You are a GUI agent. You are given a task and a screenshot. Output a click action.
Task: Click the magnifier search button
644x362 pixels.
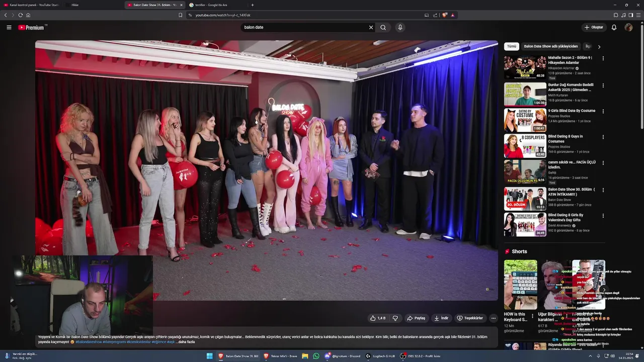point(383,27)
